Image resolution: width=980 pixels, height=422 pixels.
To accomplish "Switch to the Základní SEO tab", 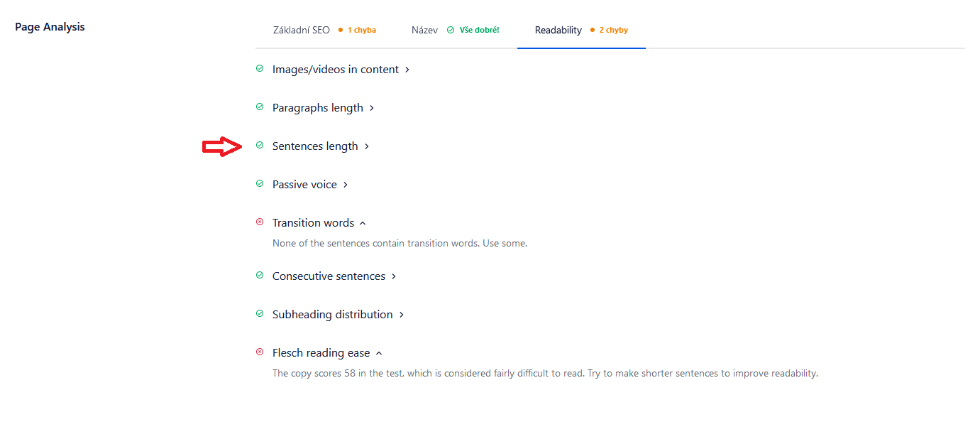I will [324, 31].
